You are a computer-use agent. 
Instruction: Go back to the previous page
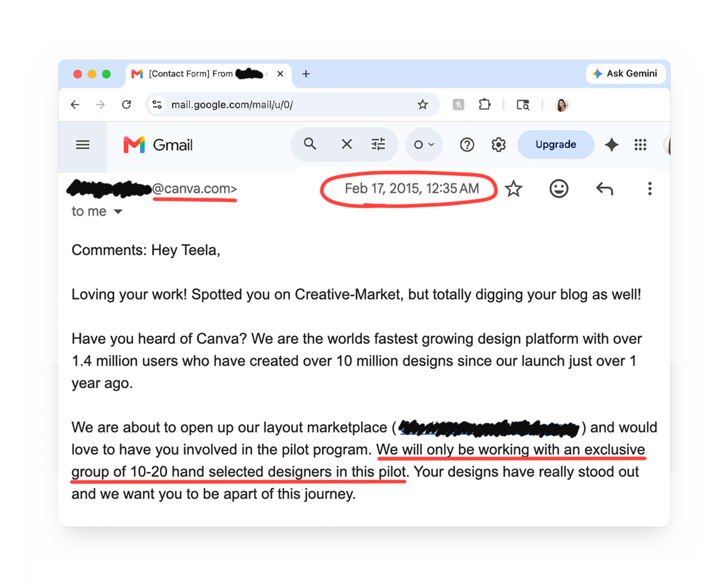point(75,105)
